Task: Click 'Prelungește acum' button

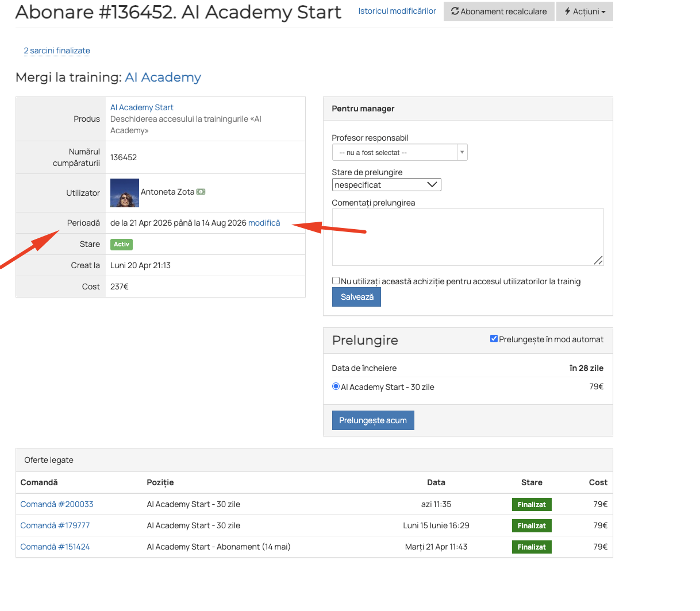Action: [373, 420]
